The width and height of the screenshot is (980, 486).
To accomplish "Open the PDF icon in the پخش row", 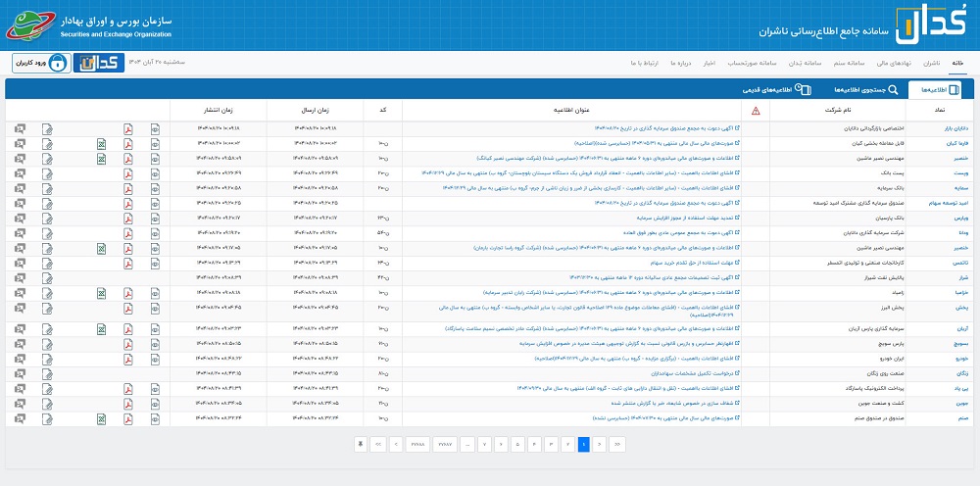I will (x=127, y=309).
